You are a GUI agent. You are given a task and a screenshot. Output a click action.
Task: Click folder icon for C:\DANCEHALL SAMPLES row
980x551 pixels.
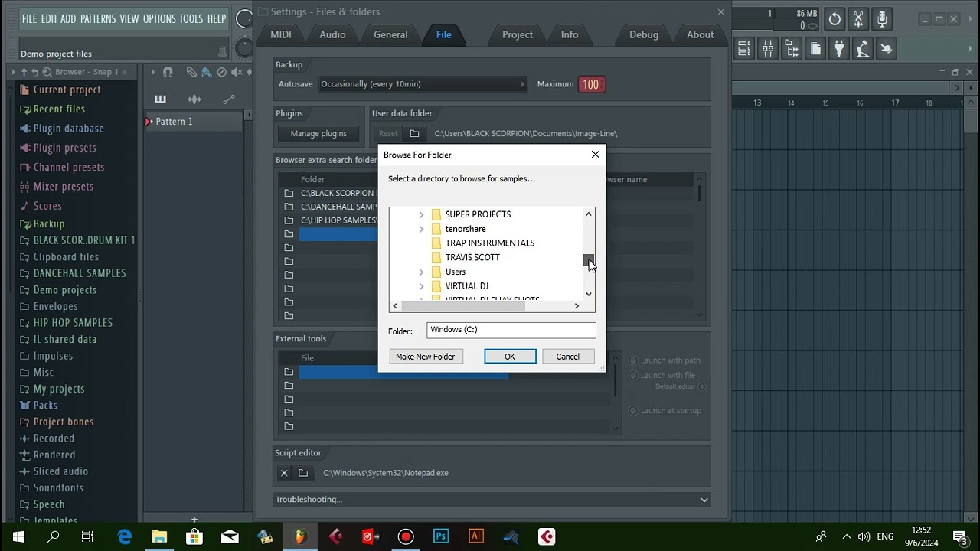coord(289,207)
